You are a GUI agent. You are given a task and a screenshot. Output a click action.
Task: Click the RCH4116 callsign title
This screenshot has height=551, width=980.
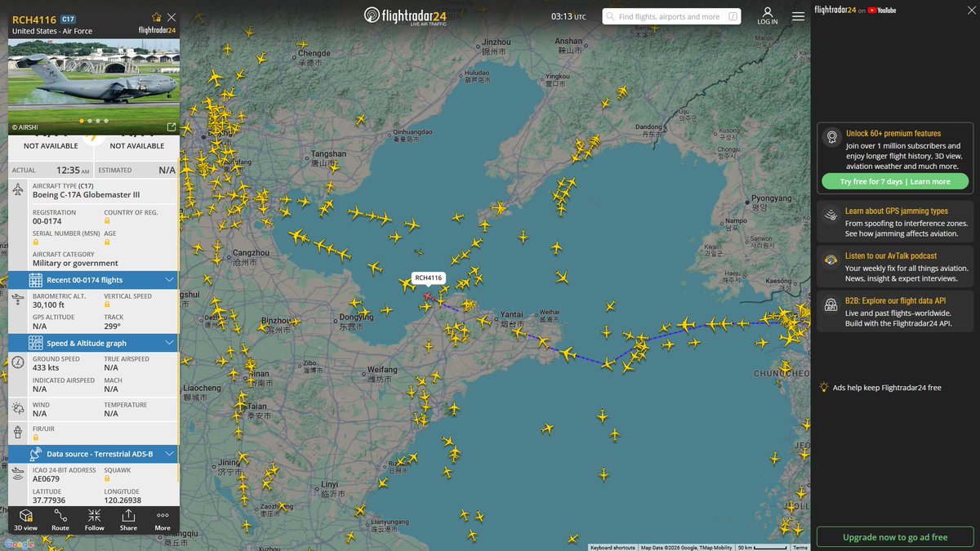pos(33,19)
